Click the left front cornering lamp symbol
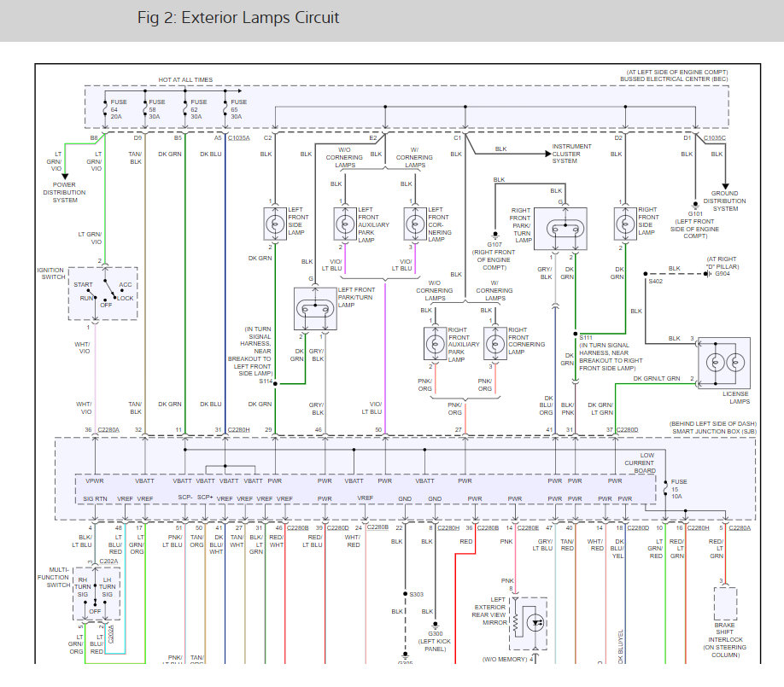The width and height of the screenshot is (784, 687). point(415,224)
